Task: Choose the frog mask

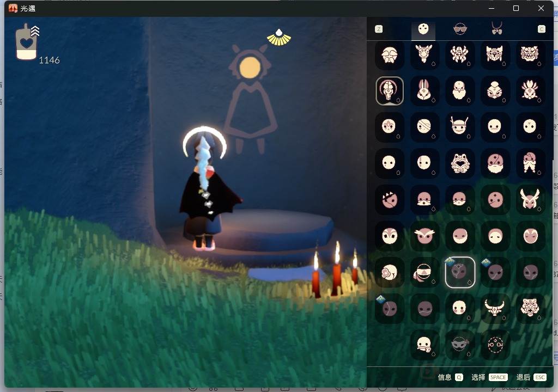Action: click(459, 163)
